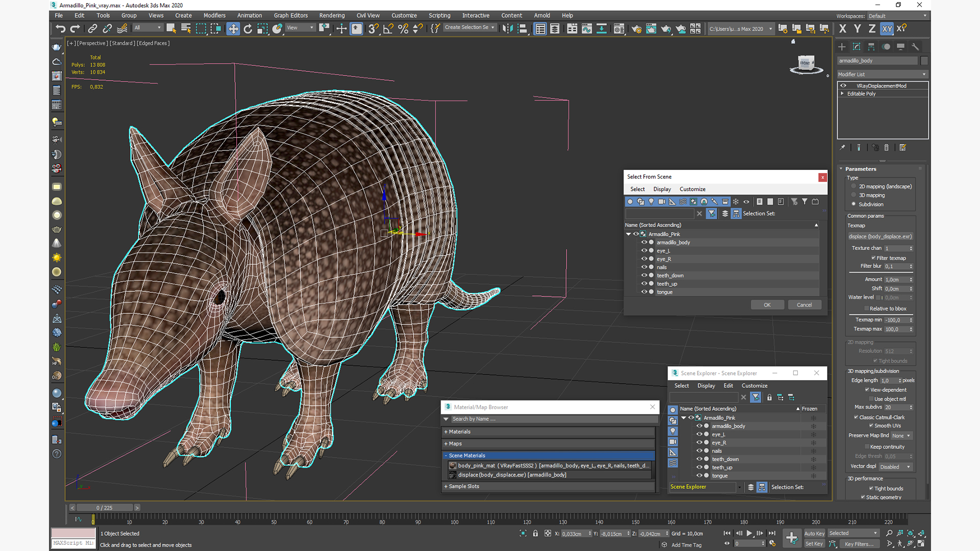
Task: Click the Mirror tool icon
Action: (x=507, y=29)
